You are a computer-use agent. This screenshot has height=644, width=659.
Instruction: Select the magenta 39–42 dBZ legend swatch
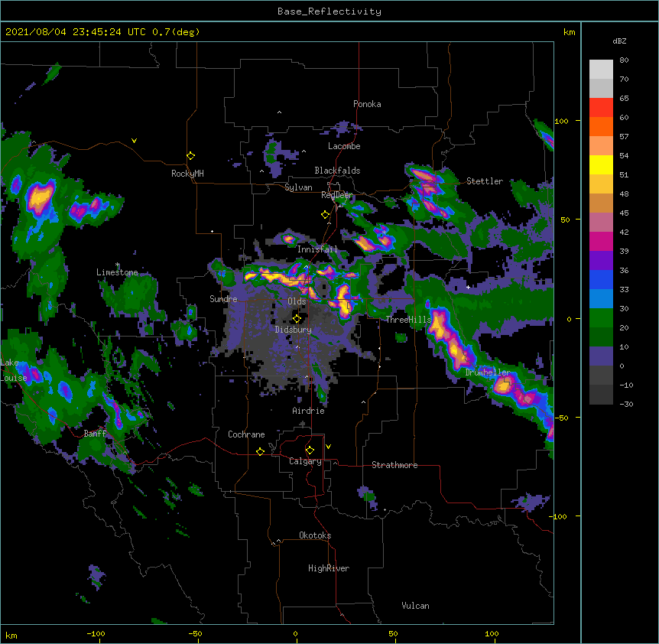click(x=601, y=241)
